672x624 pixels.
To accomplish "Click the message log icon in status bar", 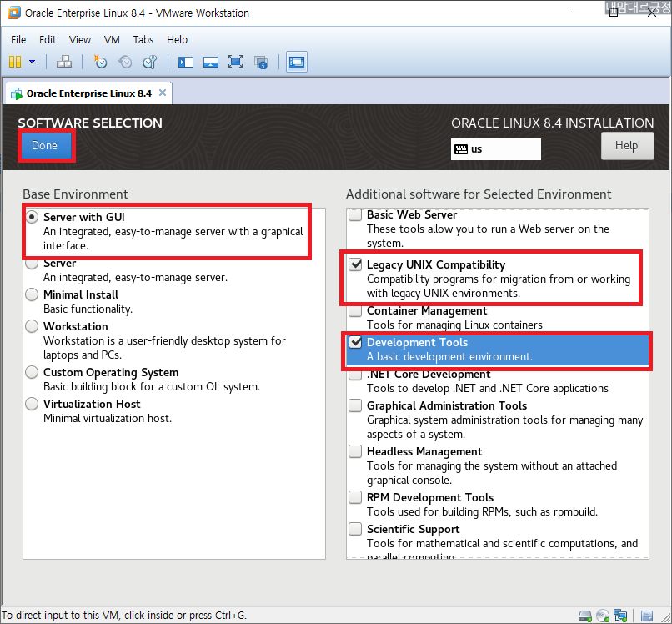I will tap(647, 616).
